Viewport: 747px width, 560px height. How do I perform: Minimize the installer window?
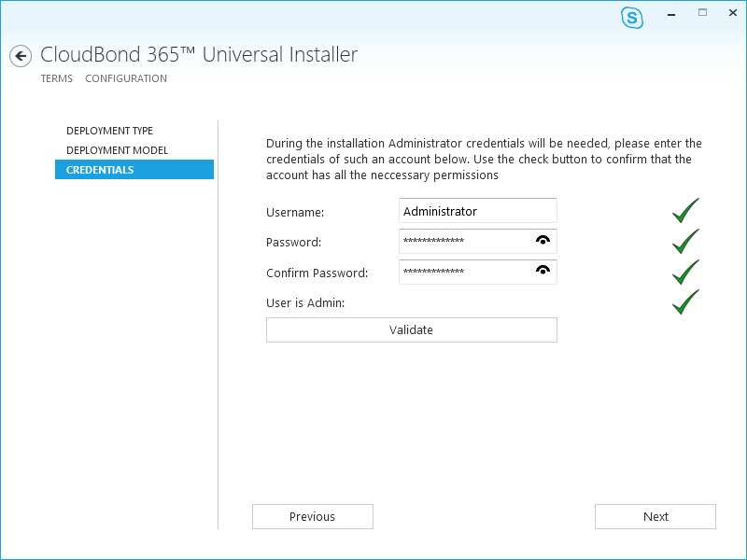[x=671, y=14]
